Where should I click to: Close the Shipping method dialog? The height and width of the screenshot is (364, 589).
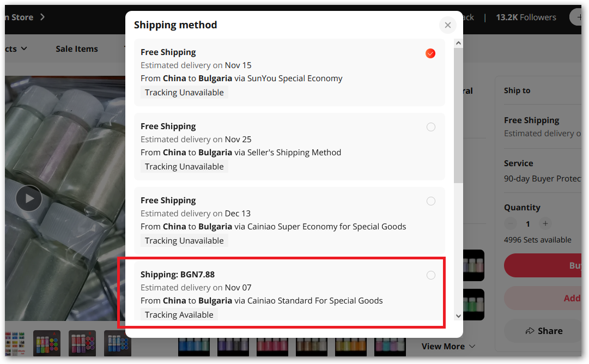click(447, 25)
